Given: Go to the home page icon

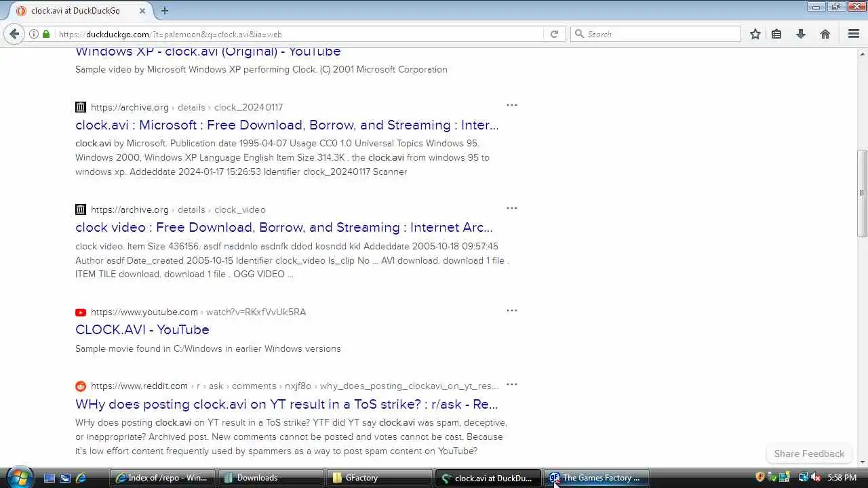Looking at the screenshot, I should 825,34.
